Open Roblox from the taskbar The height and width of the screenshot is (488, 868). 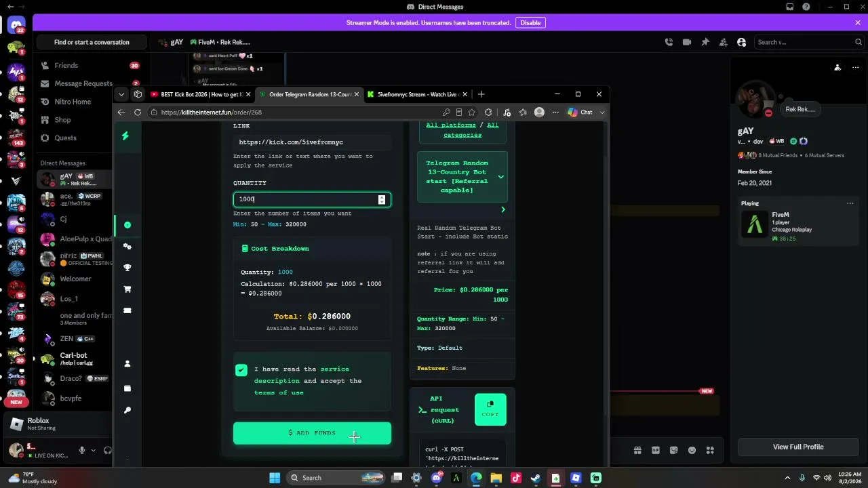(576, 478)
